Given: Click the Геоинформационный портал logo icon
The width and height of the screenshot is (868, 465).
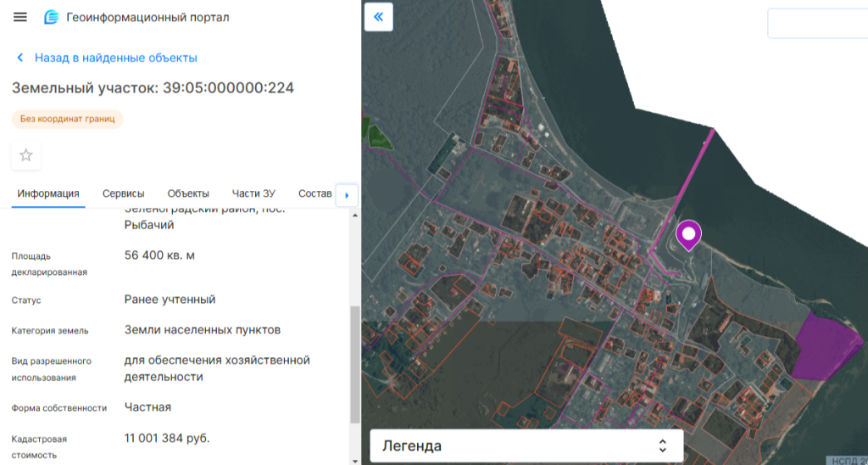Looking at the screenshot, I should [52, 17].
